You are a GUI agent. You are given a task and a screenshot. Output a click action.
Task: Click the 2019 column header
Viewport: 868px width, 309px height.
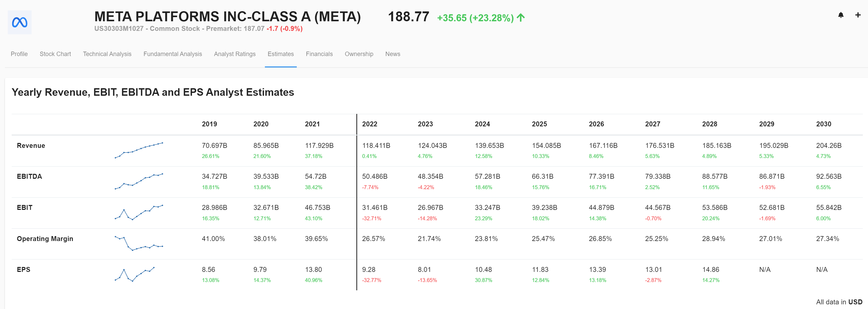pos(209,124)
